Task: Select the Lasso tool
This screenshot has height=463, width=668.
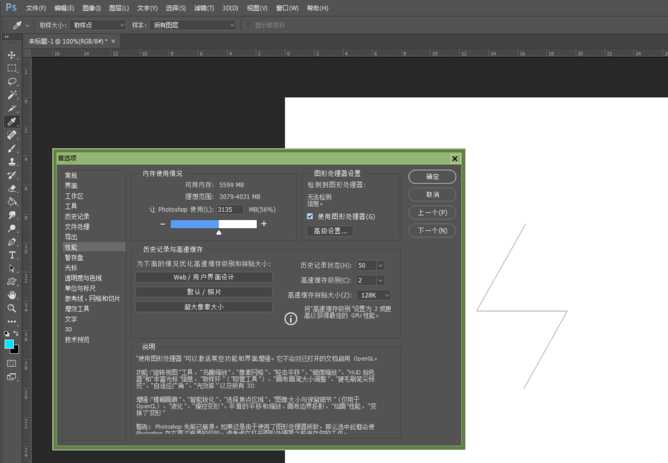Action: (x=12, y=81)
